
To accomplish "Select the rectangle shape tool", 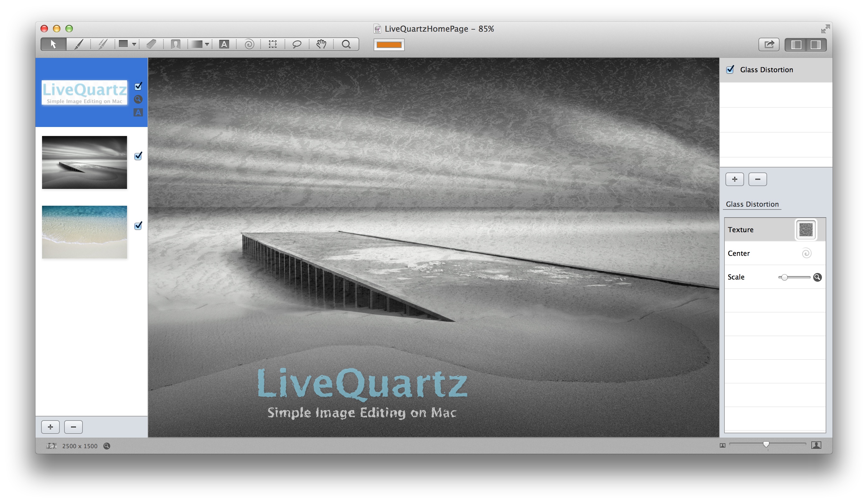I will (123, 44).
